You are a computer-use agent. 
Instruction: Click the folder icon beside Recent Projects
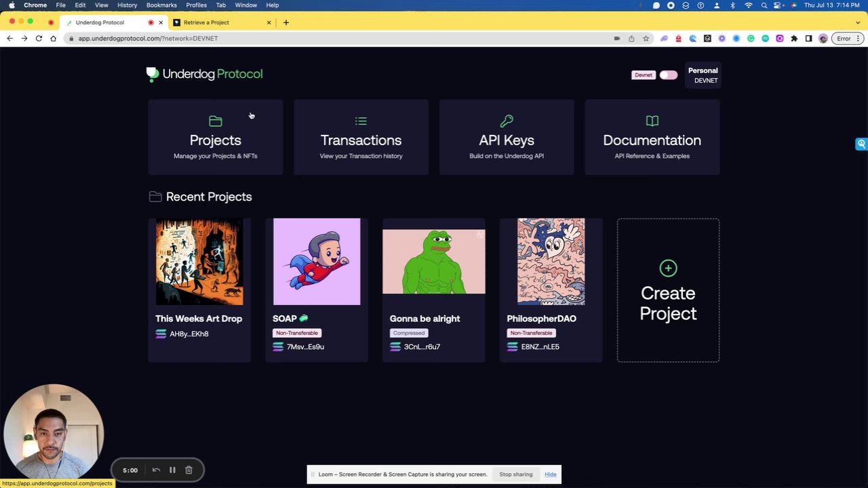(155, 197)
